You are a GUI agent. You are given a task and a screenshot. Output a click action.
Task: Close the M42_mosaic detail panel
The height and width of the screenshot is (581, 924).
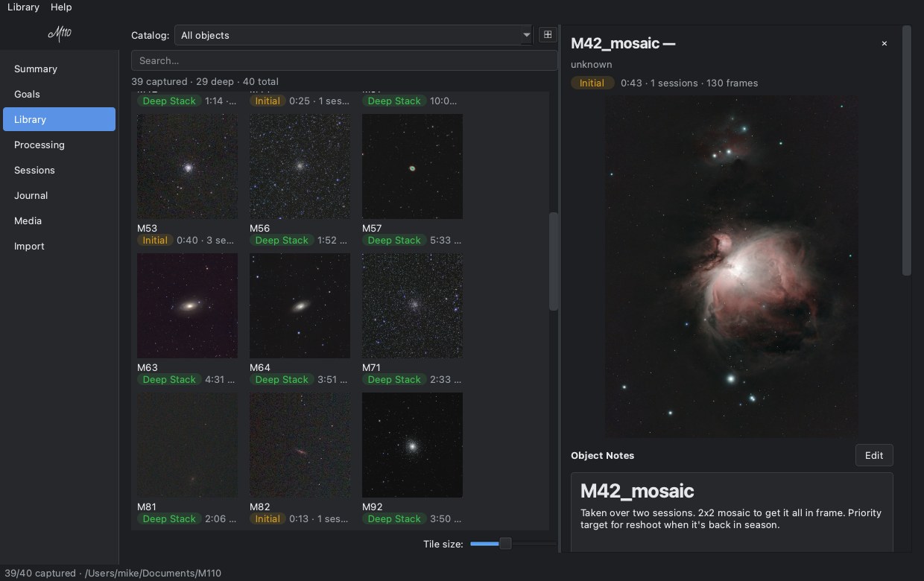pyautogui.click(x=885, y=44)
